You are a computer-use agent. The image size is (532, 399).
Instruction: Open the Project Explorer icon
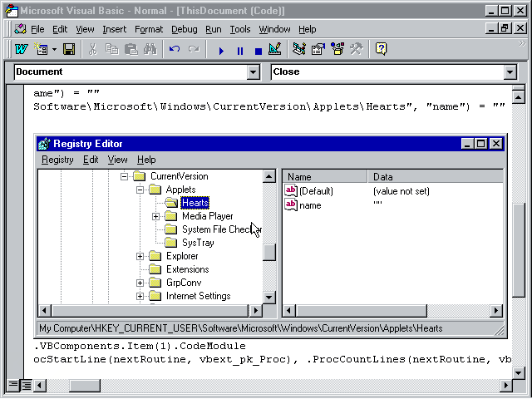click(x=299, y=50)
